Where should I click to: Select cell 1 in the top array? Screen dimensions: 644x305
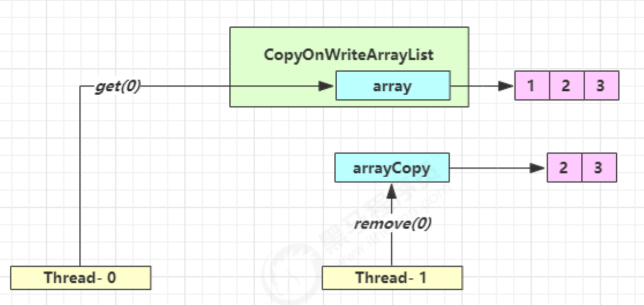532,86
